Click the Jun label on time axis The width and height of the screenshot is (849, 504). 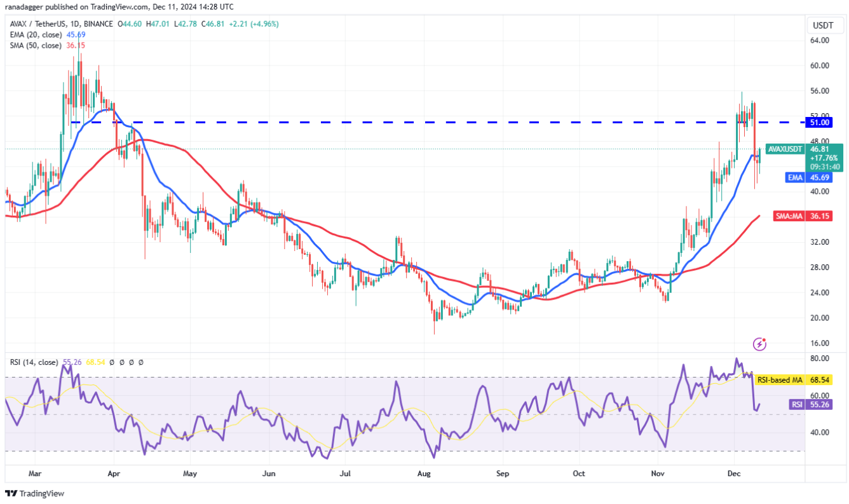(x=269, y=473)
